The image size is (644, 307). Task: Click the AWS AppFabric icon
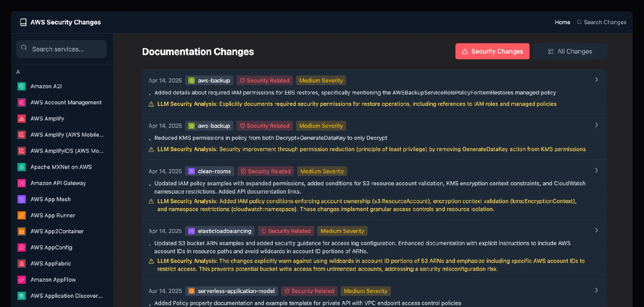pyautogui.click(x=21, y=263)
